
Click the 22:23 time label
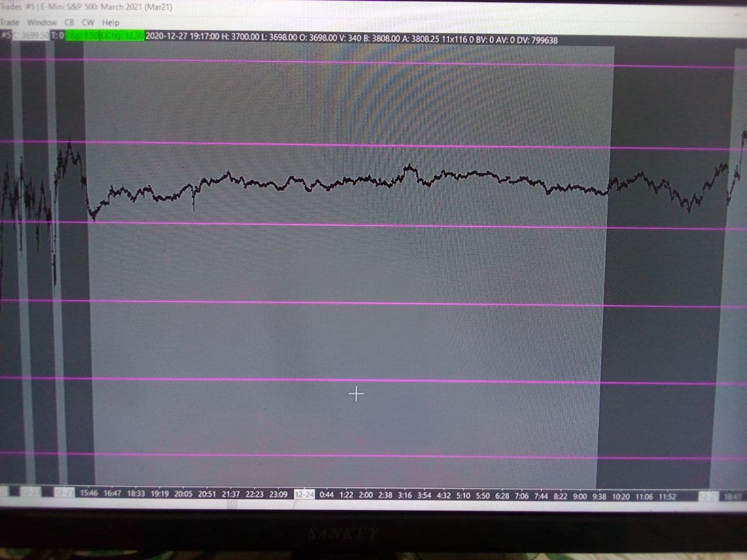click(x=254, y=494)
